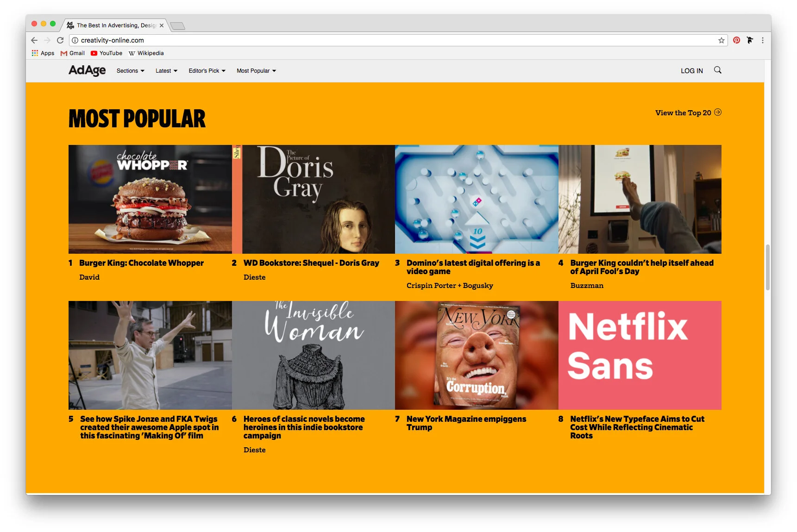Click the agency name David
Screen dimensions: 797x532
pos(89,277)
